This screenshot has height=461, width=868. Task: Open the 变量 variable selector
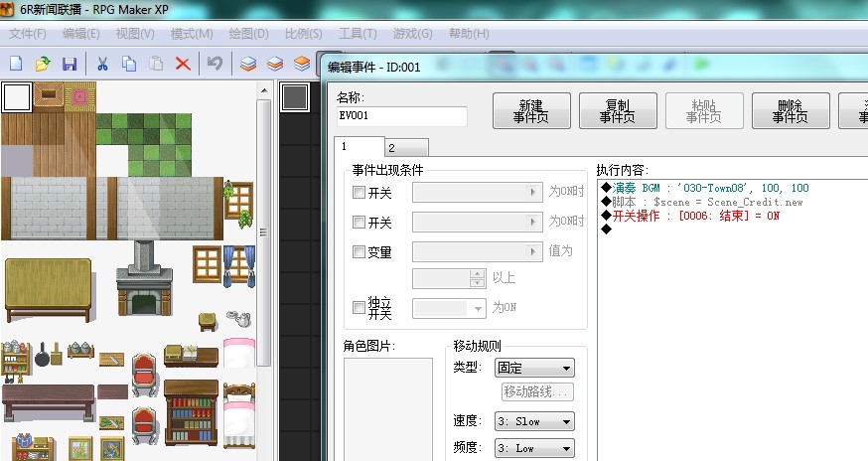pyautogui.click(x=477, y=252)
